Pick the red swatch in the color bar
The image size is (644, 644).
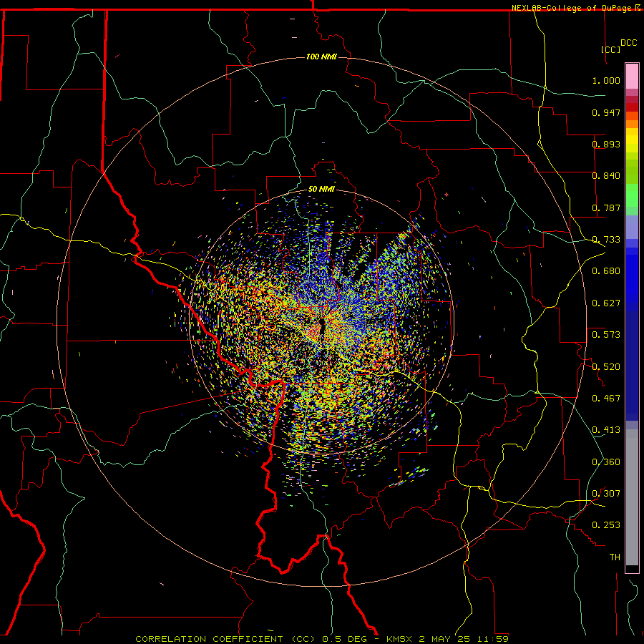[632, 107]
